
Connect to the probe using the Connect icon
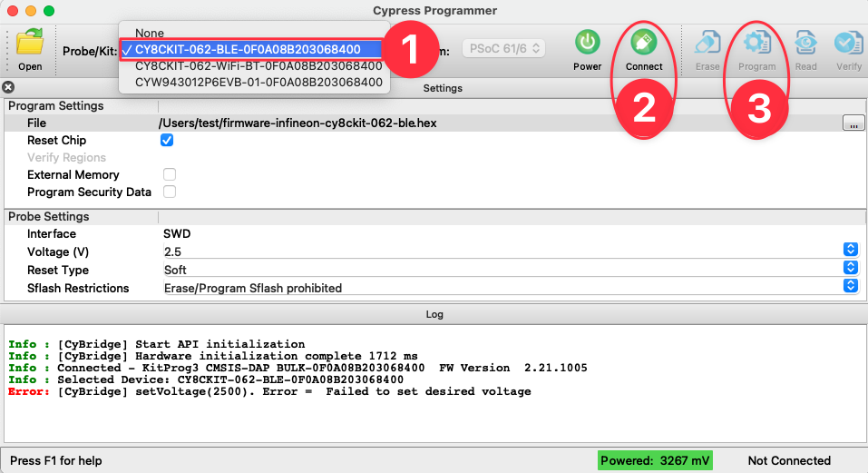643,42
